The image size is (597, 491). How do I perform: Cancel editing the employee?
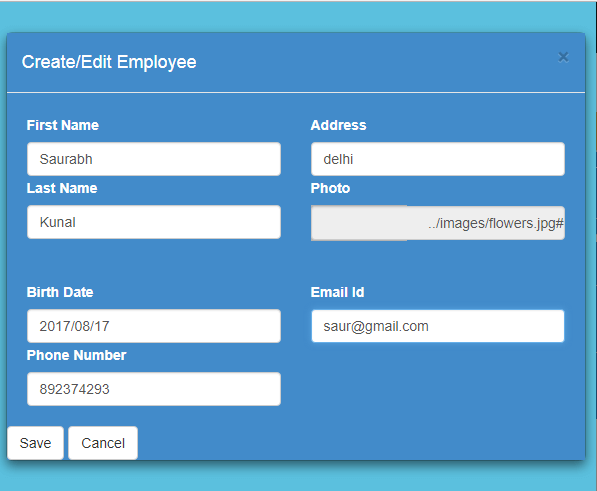pos(103,443)
